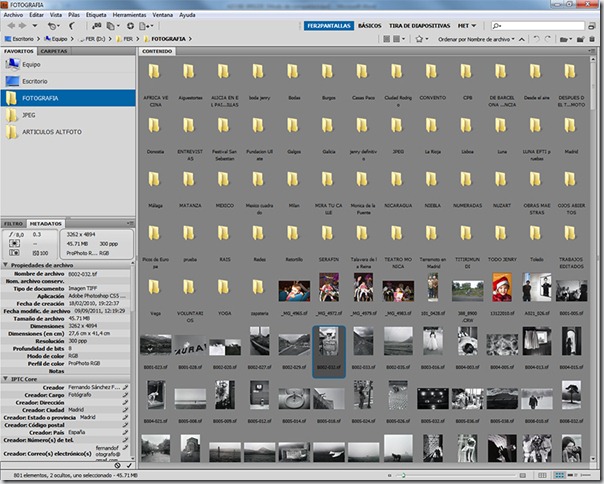Screen dimensions: 604x484
Task: Open the output document dropdown
Action: (146, 26)
